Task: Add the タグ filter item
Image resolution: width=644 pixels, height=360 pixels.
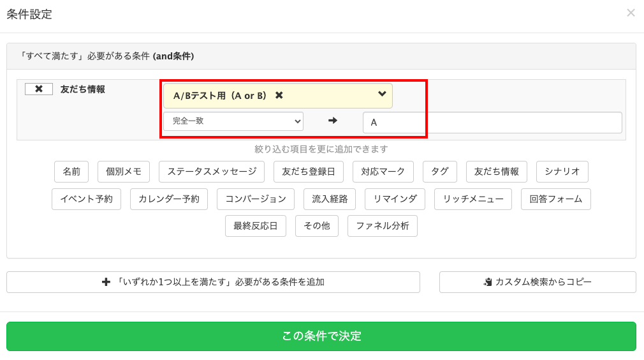Action: (440, 171)
